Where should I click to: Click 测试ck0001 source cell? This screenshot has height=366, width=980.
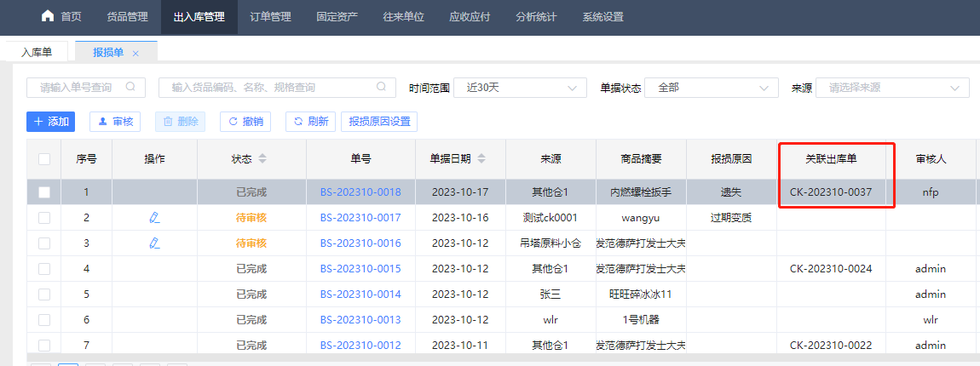point(551,218)
